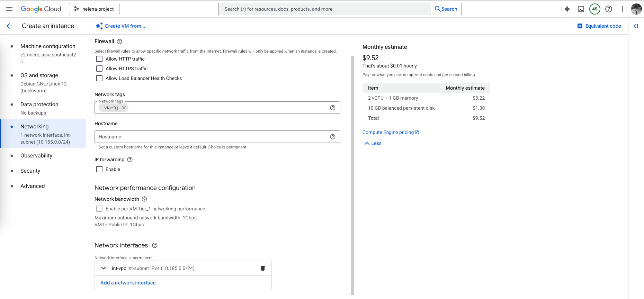The height and width of the screenshot is (299, 644).
Task: Click the Gemini AI sparkle icon
Action: tap(567, 9)
